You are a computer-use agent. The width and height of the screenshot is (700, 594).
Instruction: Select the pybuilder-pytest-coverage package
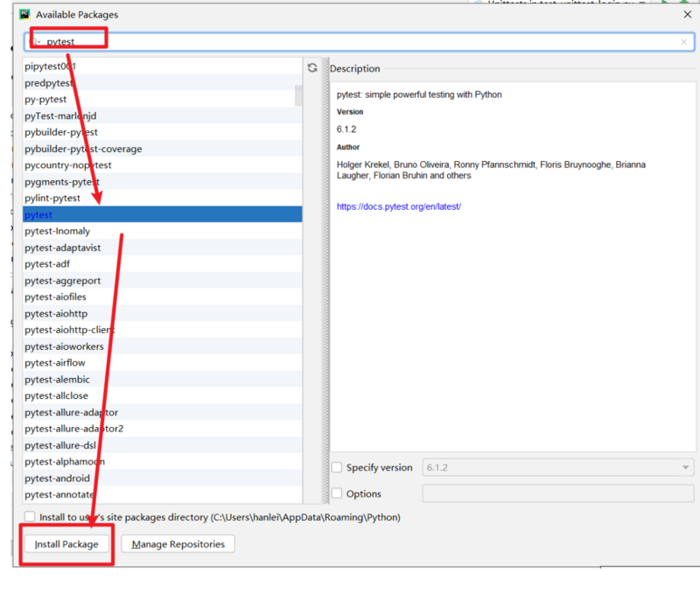[163, 149]
